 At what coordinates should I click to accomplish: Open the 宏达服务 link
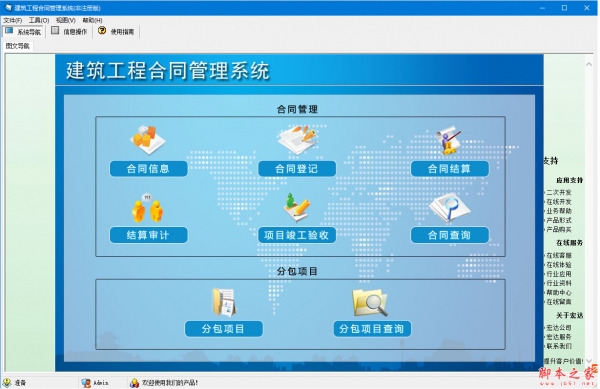click(558, 337)
